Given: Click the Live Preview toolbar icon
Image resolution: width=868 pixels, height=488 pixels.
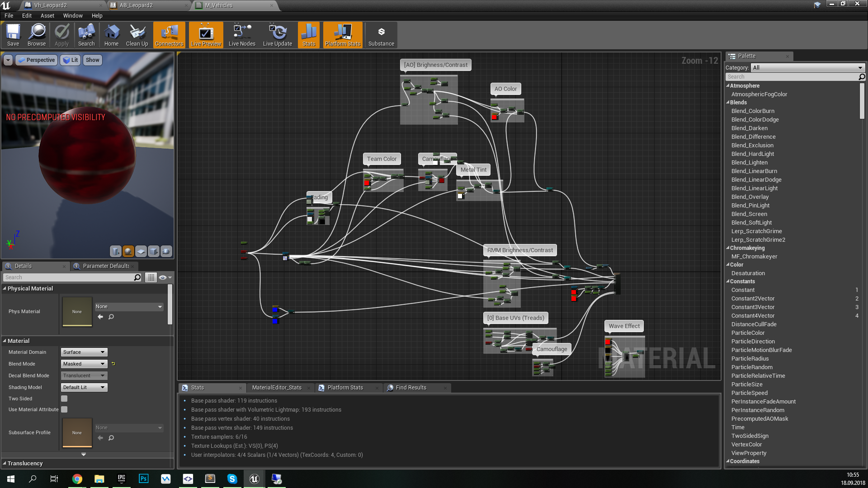Looking at the screenshot, I should (x=206, y=35).
